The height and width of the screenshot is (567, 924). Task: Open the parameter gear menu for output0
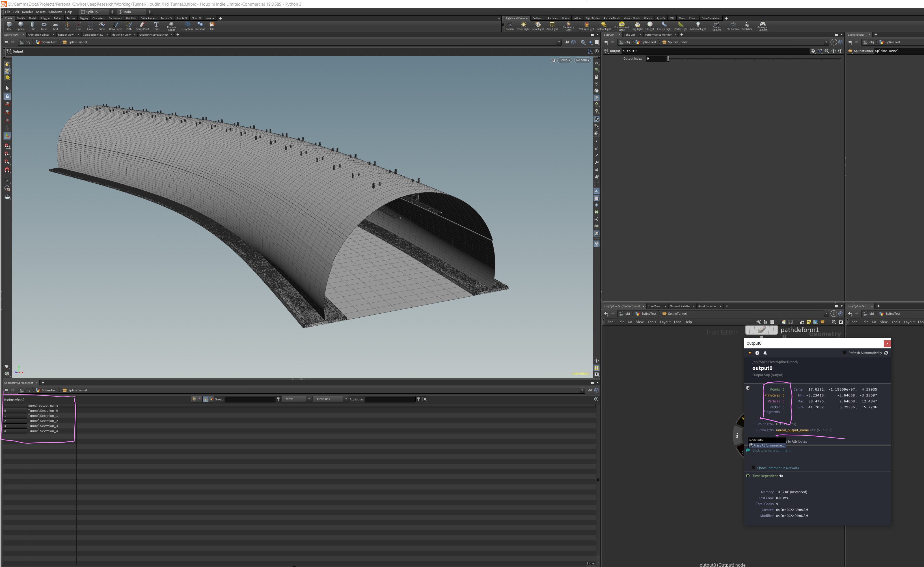pyautogui.click(x=813, y=51)
